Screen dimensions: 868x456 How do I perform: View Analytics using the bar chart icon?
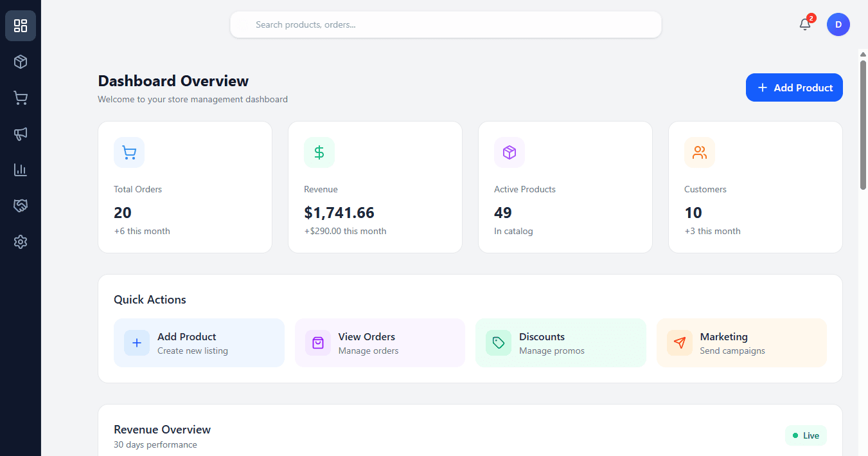pyautogui.click(x=20, y=170)
